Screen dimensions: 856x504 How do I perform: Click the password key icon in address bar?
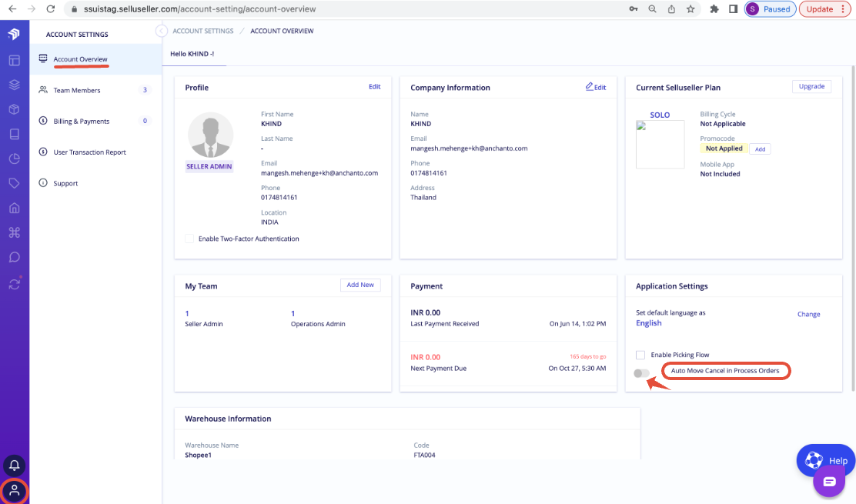(x=634, y=8)
